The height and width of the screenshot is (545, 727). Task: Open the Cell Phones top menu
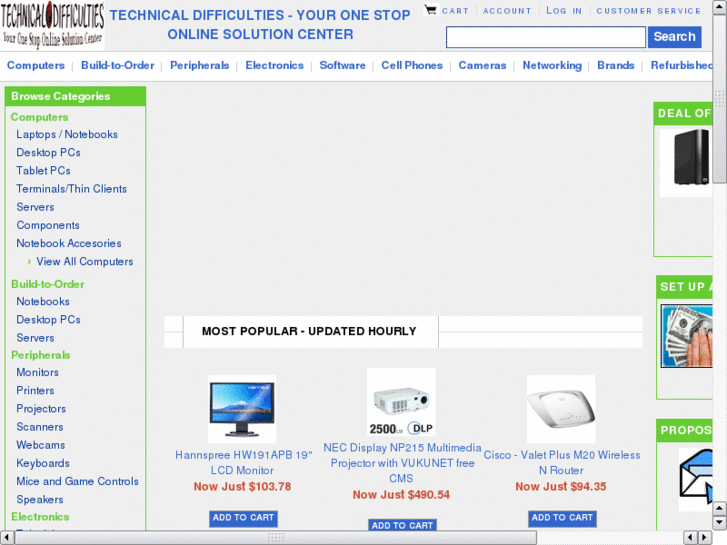click(x=412, y=65)
